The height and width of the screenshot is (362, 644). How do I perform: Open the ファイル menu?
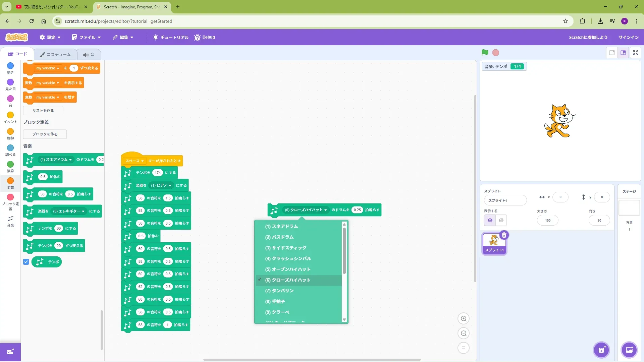(86, 37)
